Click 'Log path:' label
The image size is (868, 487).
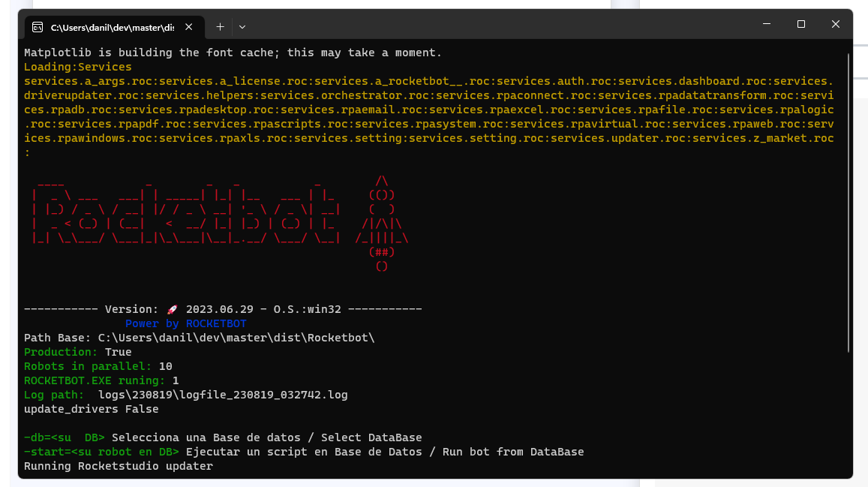pyautogui.click(x=54, y=395)
